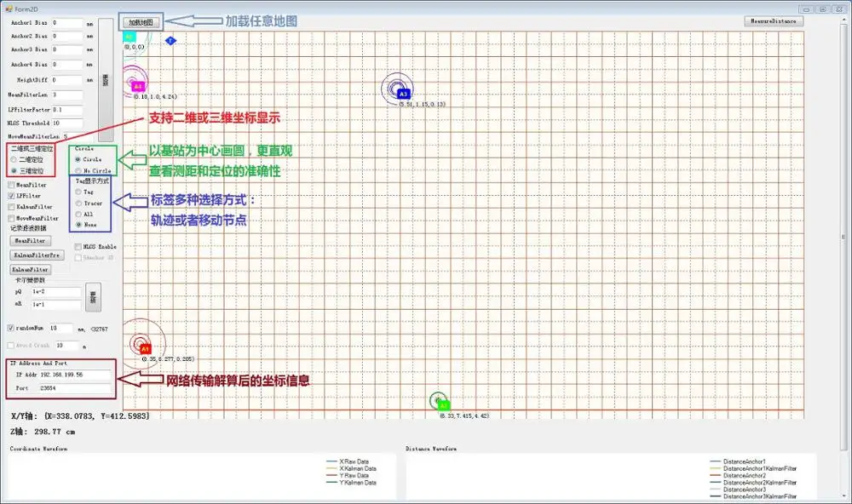Click the vertical update button beside pQ field
The width and height of the screenshot is (852, 504).
[93, 297]
